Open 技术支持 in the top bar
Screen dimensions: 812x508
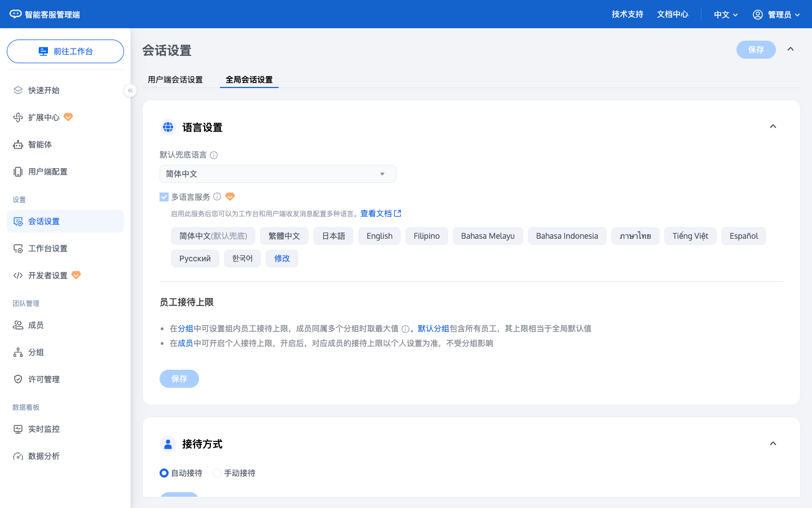click(628, 14)
